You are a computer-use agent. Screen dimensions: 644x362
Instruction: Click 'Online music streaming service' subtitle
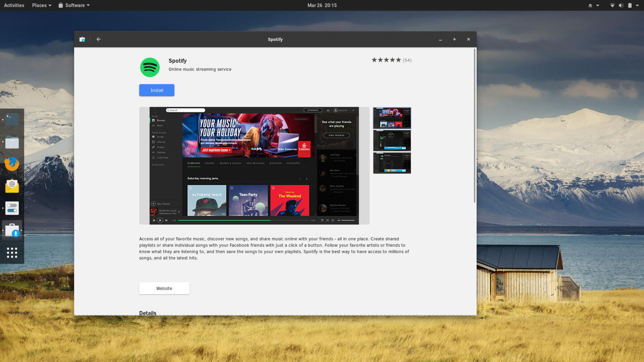coord(200,69)
